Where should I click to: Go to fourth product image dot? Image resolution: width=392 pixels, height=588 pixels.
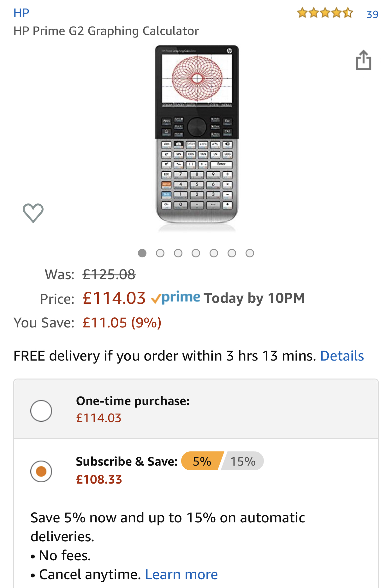tap(196, 253)
